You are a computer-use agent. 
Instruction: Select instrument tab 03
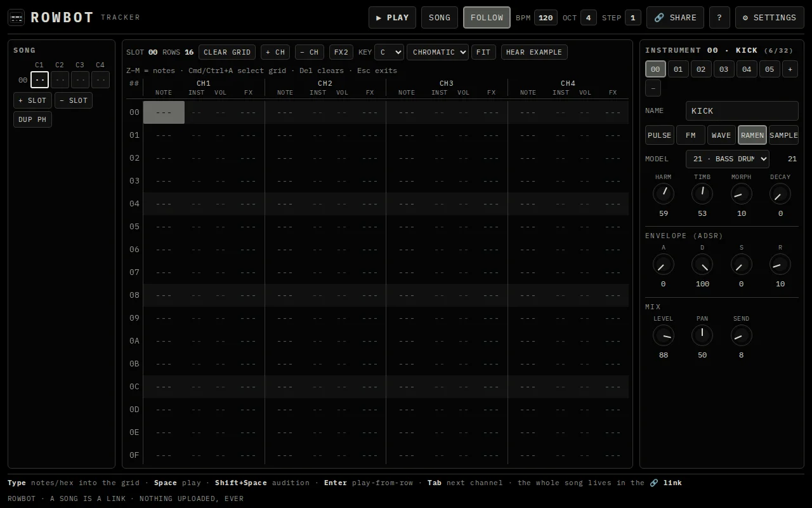point(724,69)
